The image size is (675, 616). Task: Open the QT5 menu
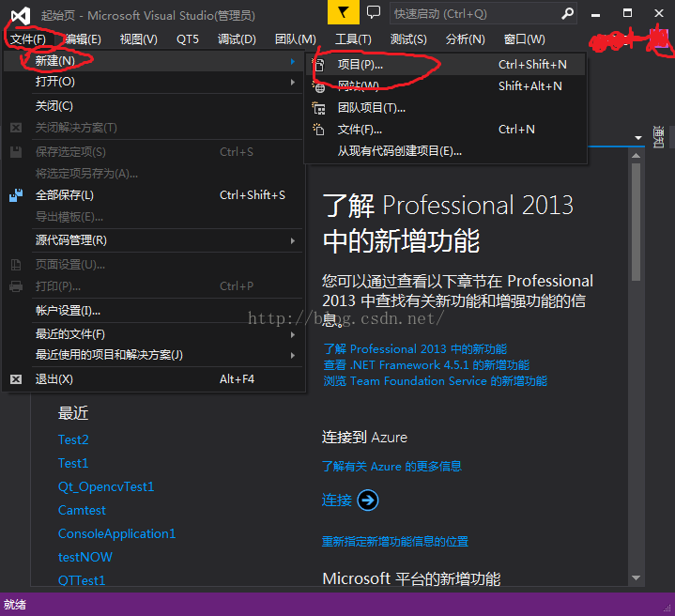[x=188, y=39]
